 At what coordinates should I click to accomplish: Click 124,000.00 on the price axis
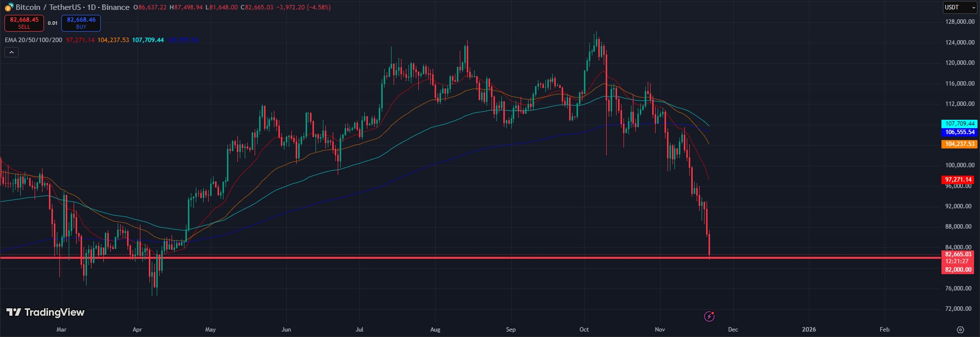coord(960,43)
